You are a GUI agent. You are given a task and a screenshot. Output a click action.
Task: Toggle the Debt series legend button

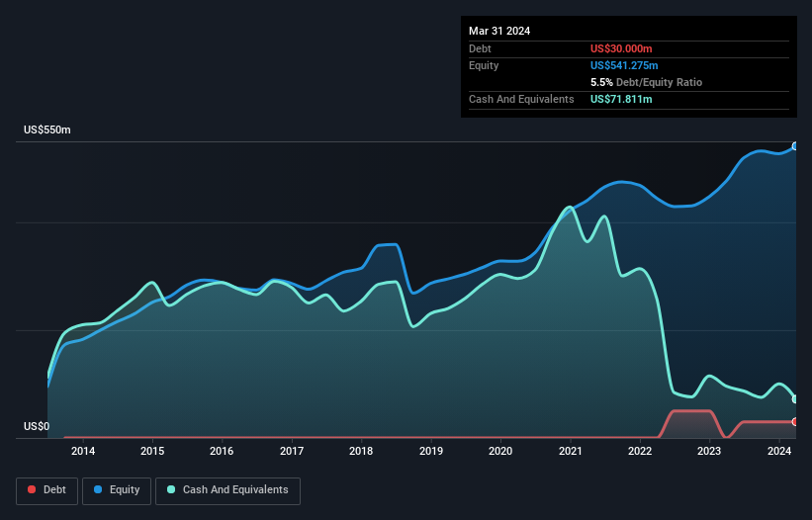coord(47,490)
